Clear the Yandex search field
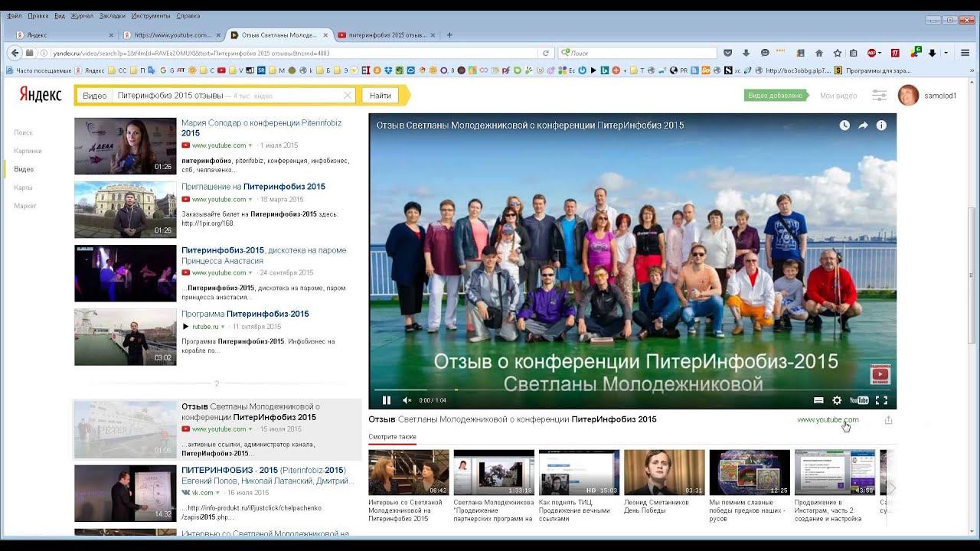 (347, 96)
